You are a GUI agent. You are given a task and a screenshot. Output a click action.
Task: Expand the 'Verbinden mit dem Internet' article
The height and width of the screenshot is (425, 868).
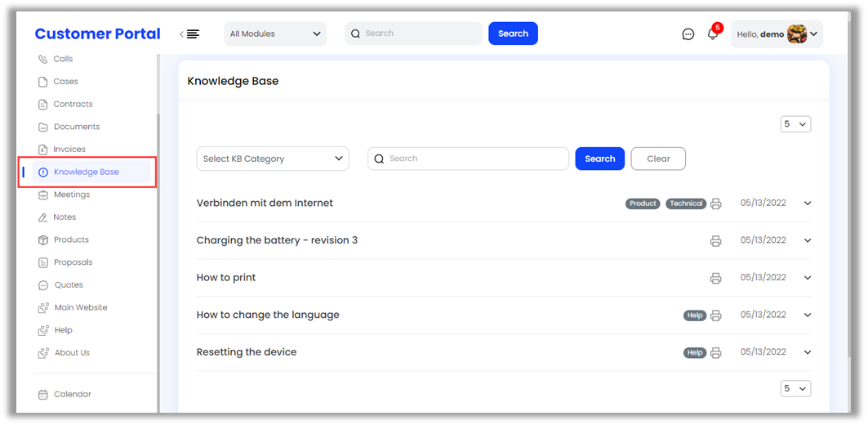tap(808, 204)
